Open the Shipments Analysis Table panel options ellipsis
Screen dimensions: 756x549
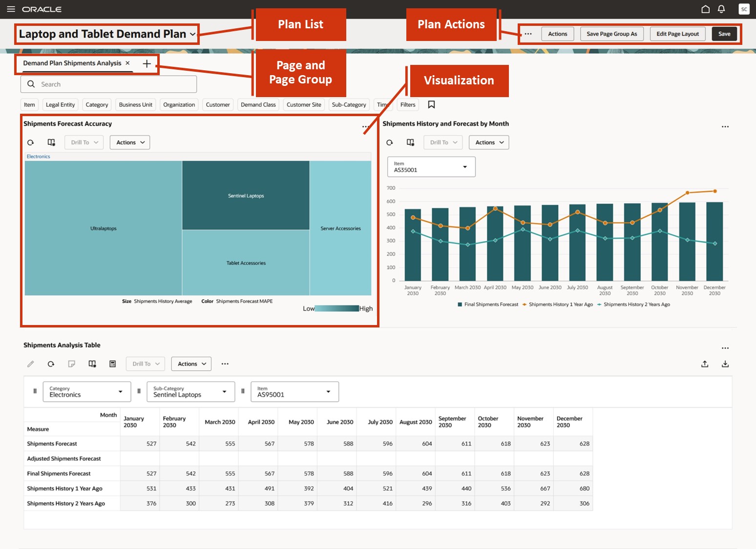tap(725, 348)
